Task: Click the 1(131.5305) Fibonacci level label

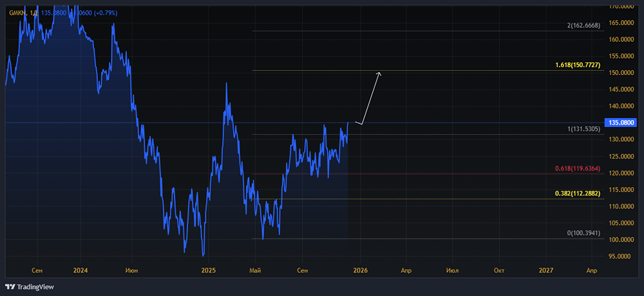Action: click(583, 129)
